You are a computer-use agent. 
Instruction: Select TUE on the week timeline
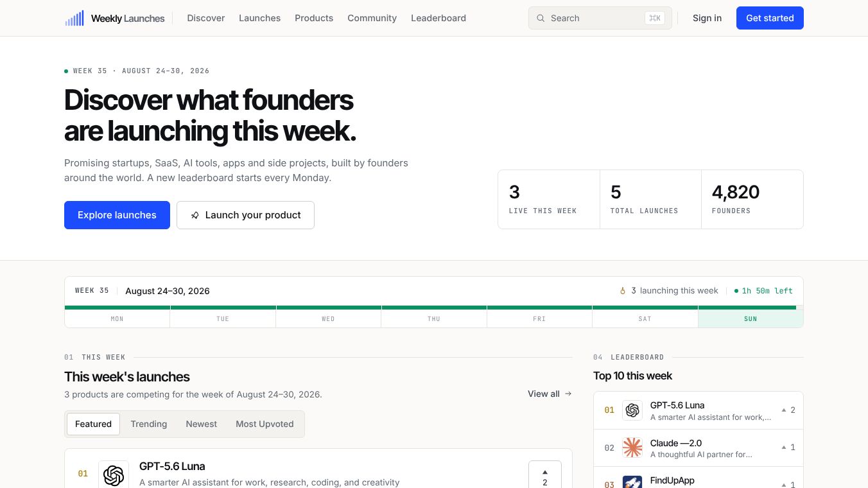[x=223, y=318]
